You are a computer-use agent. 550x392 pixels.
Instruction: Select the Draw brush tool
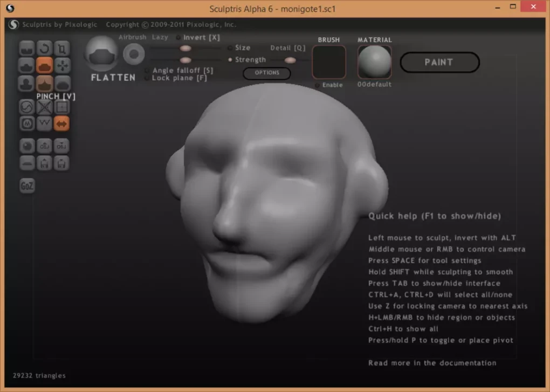27,66
